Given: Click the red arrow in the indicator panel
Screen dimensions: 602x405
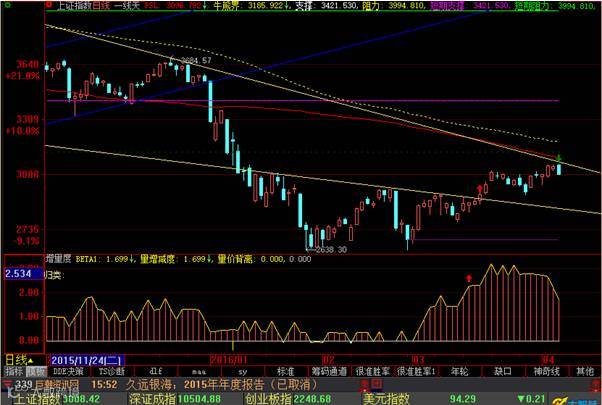Looking at the screenshot, I should 468,278.
